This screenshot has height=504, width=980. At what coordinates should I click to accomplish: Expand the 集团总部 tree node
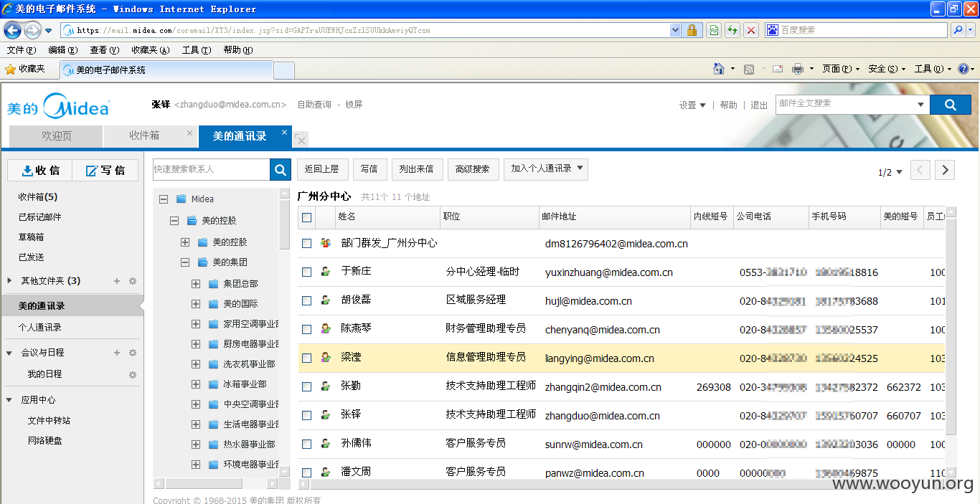(x=196, y=284)
